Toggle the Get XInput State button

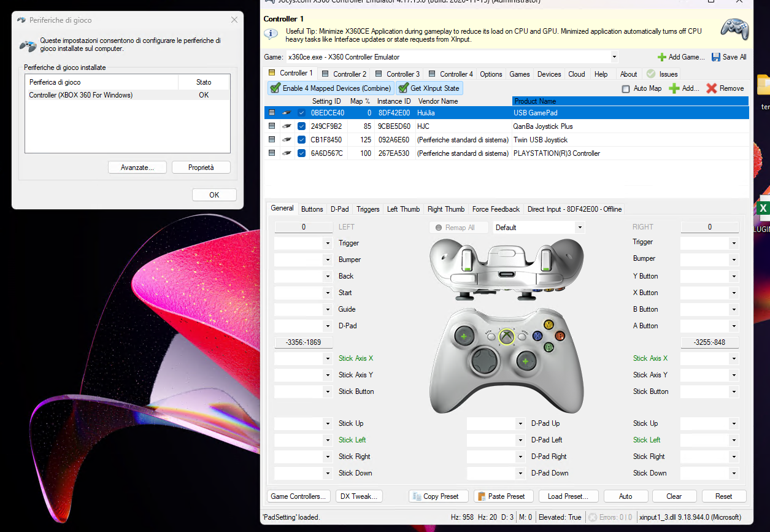[429, 88]
